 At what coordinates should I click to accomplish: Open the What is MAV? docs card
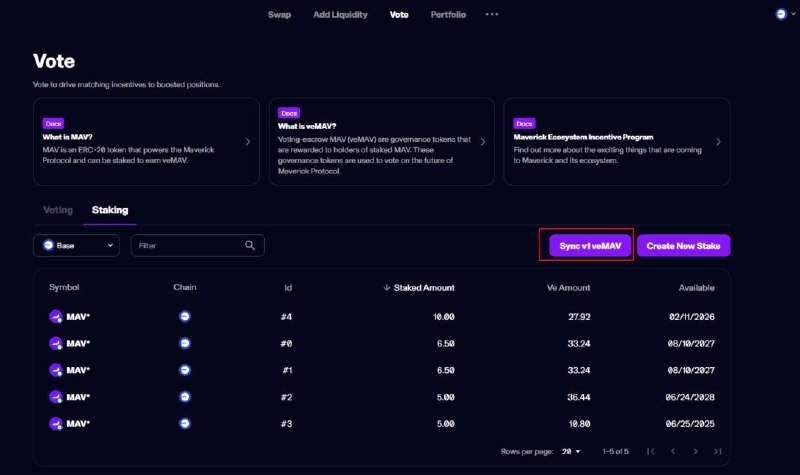[x=146, y=141]
